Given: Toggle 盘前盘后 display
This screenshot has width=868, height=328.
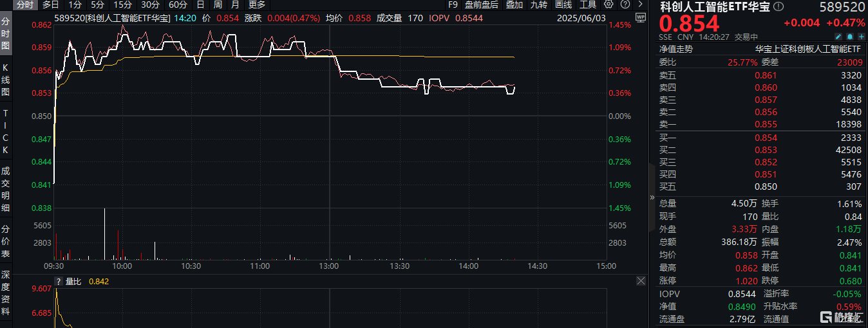Looking at the screenshot, I should pyautogui.click(x=482, y=5).
